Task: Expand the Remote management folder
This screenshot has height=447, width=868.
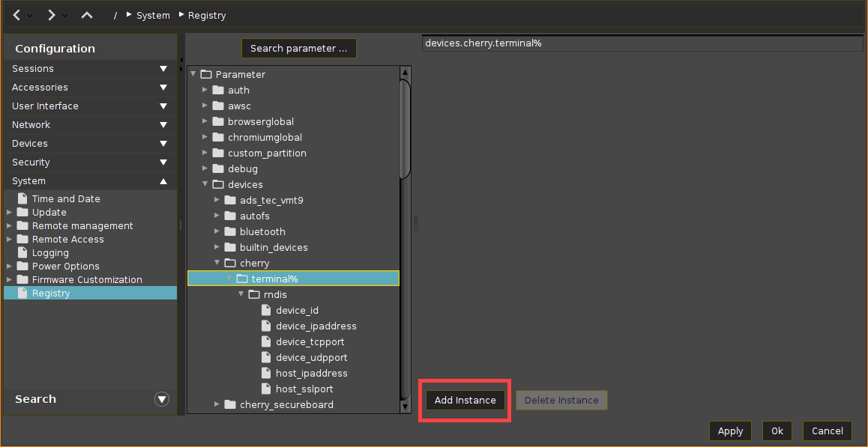Action: [x=10, y=226]
